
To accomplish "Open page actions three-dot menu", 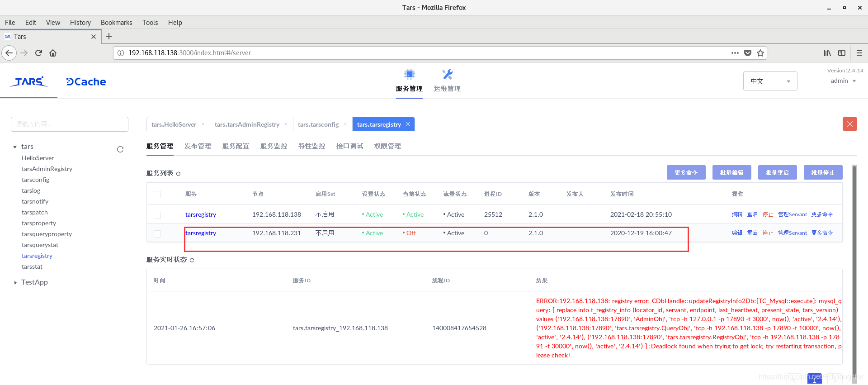I will pyautogui.click(x=735, y=53).
